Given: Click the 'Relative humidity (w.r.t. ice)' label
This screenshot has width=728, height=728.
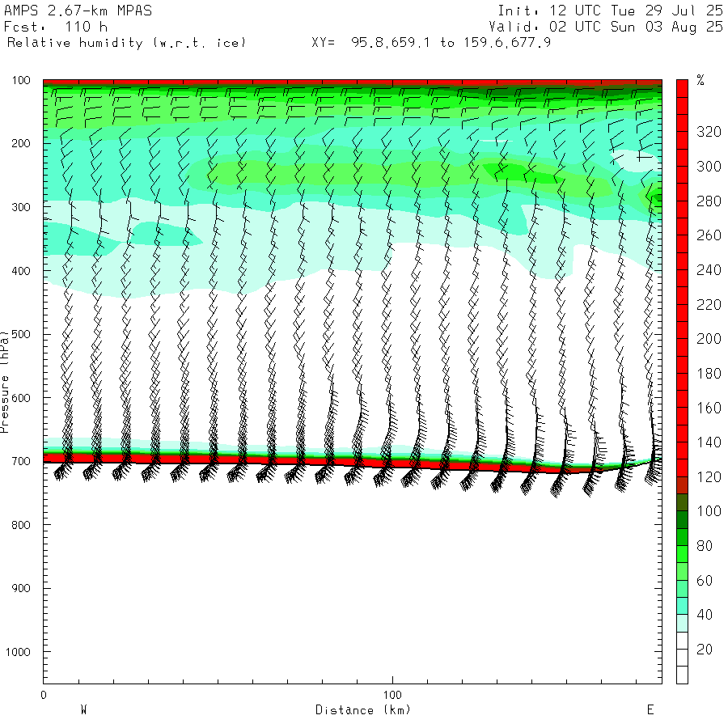Looking at the screenshot, I should pyautogui.click(x=126, y=43).
